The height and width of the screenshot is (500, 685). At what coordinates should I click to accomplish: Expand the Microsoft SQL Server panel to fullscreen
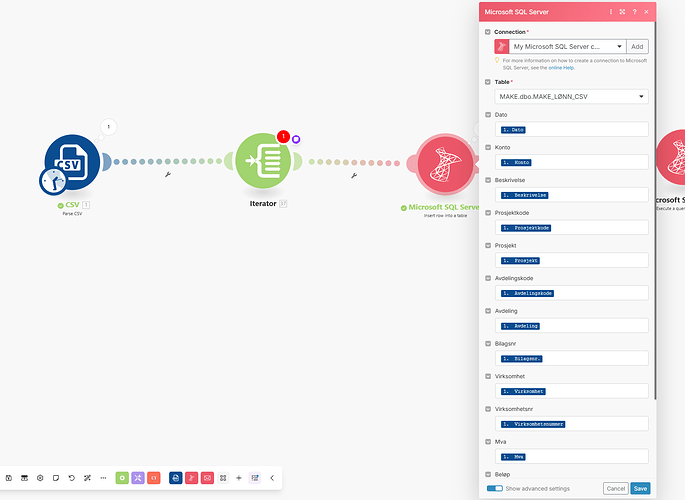(x=623, y=12)
